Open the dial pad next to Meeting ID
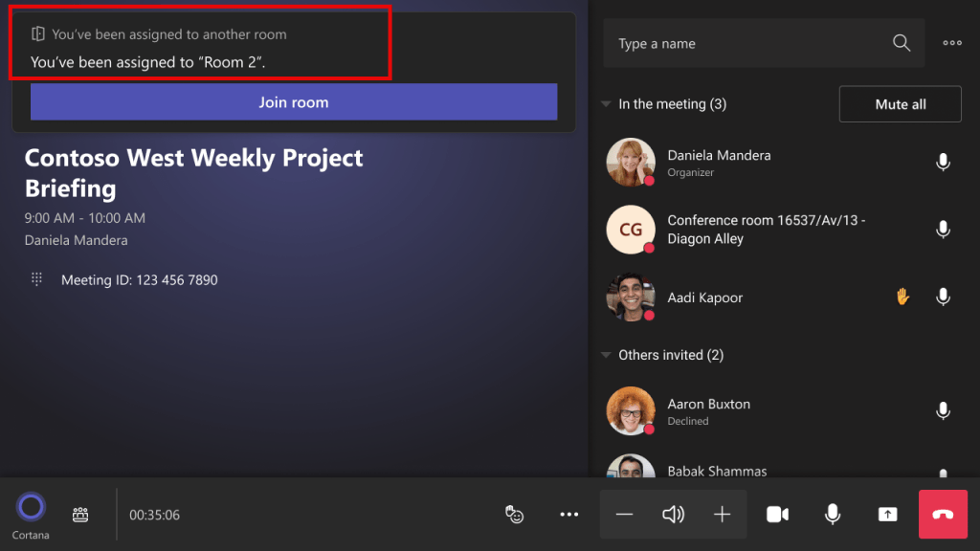This screenshot has width=980, height=551. (36, 279)
